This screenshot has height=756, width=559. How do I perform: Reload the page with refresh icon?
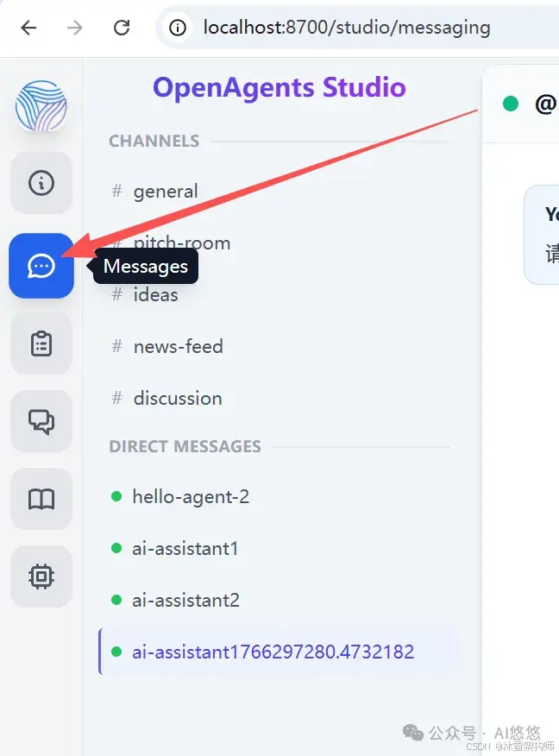pyautogui.click(x=122, y=28)
